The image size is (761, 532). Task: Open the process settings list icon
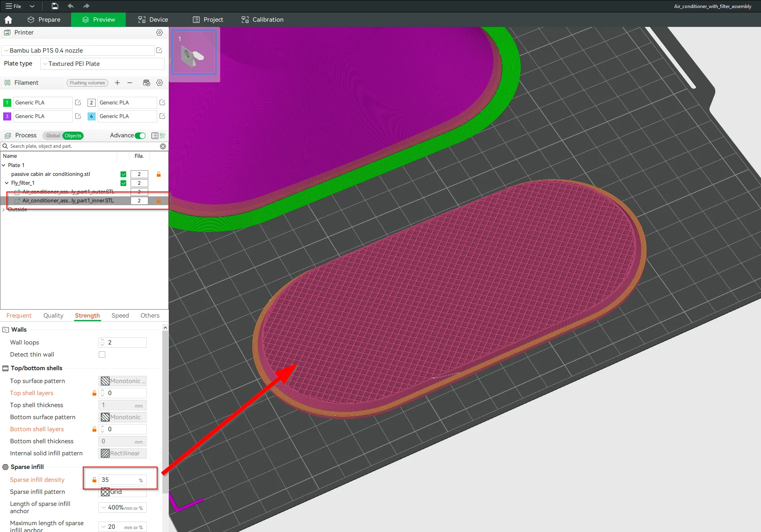point(155,136)
